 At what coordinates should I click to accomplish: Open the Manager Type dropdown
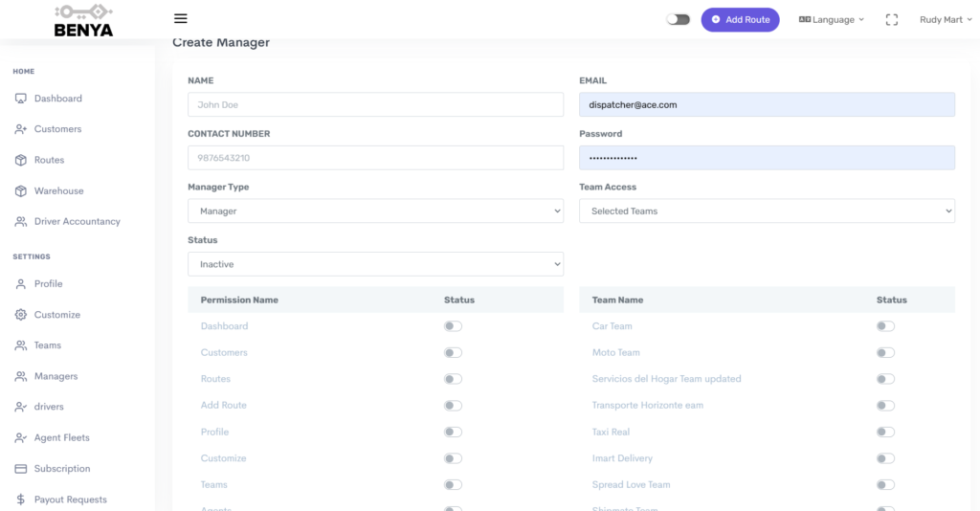pyautogui.click(x=375, y=211)
